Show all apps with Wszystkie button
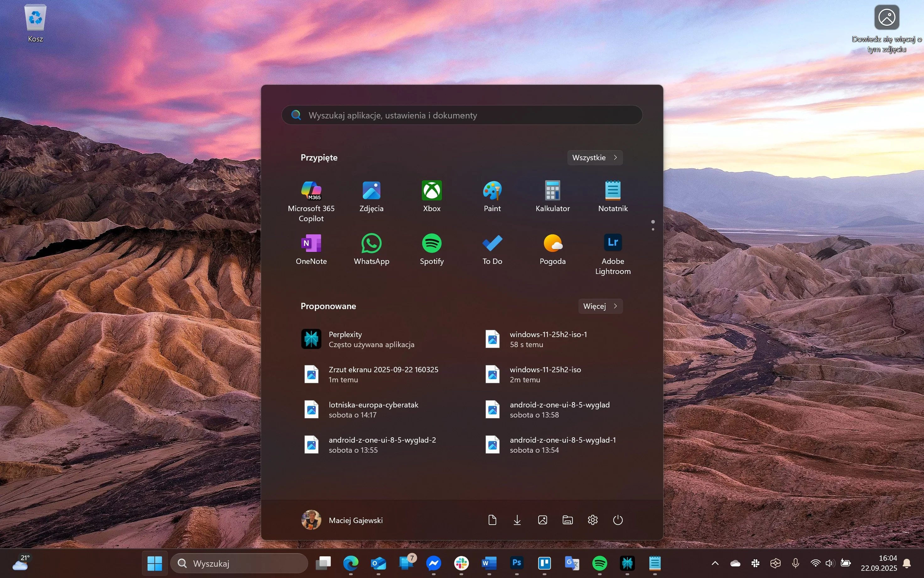The width and height of the screenshot is (924, 578). (595, 157)
